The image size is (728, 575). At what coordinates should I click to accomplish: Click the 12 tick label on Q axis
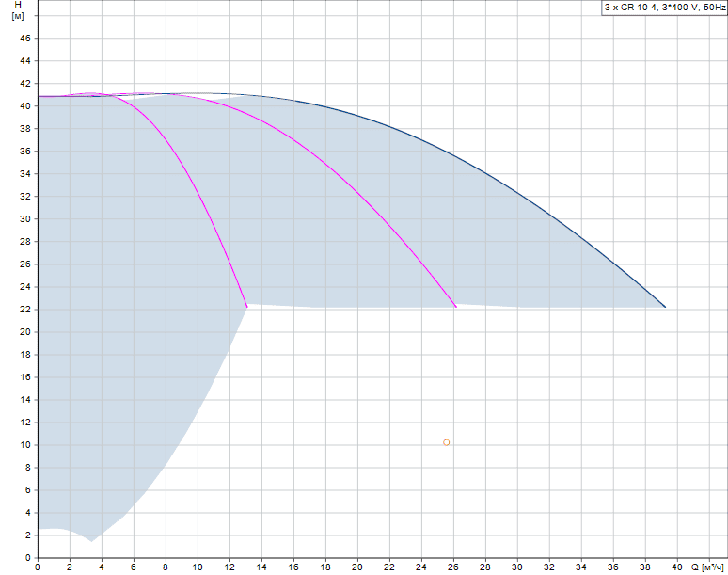(229, 567)
